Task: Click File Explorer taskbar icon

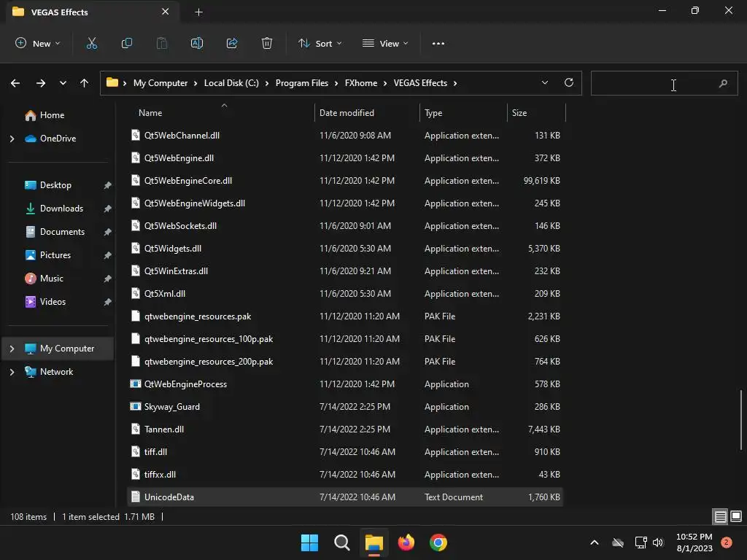Action: pyautogui.click(x=374, y=542)
